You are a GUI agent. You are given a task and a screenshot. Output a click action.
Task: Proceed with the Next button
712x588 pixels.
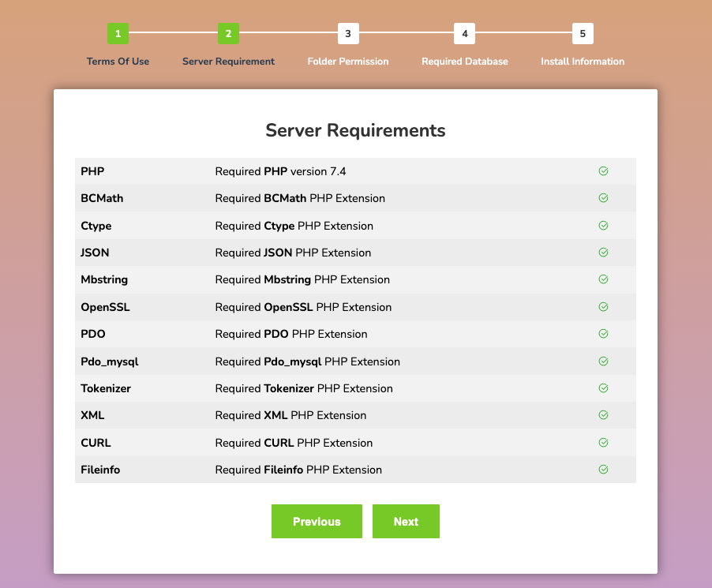pyautogui.click(x=406, y=521)
